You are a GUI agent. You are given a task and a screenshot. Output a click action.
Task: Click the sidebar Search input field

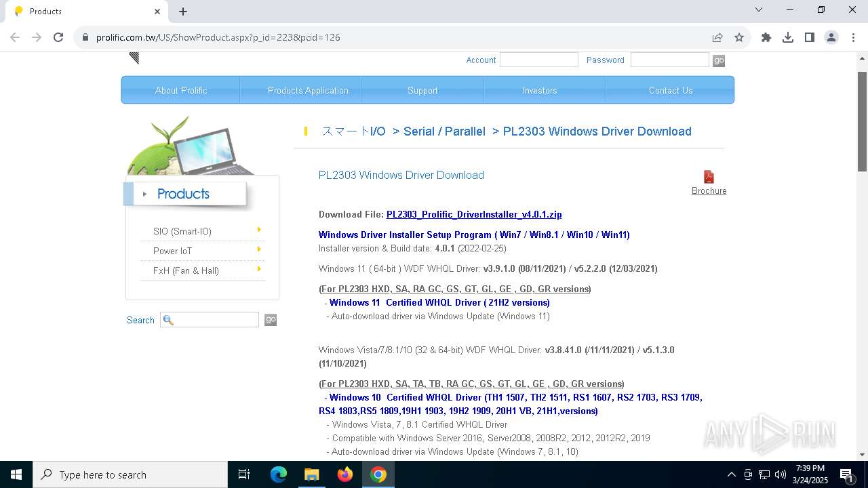click(x=210, y=320)
